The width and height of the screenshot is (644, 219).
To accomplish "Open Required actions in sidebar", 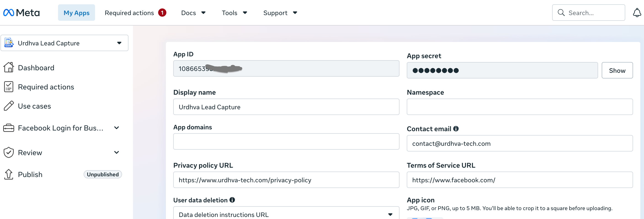I will click(46, 87).
